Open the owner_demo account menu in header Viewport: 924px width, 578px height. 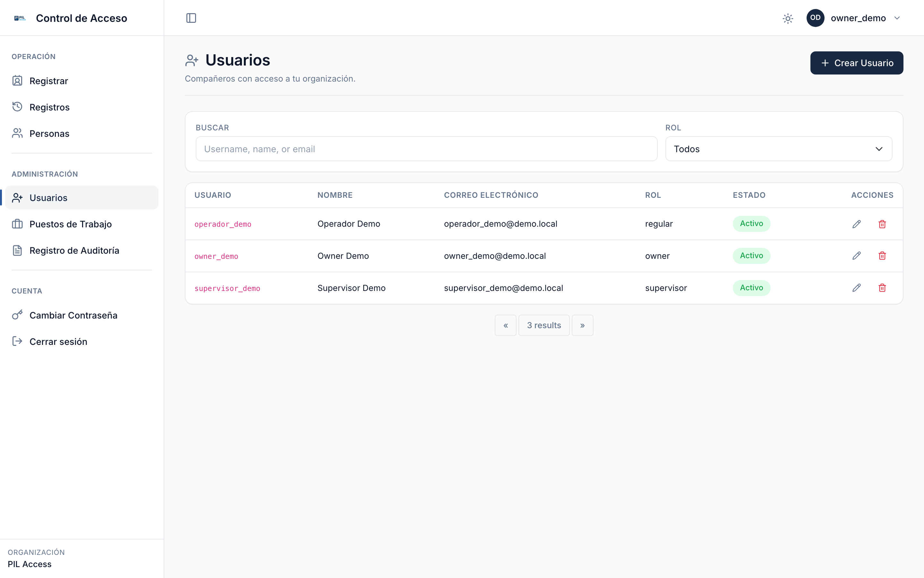854,18
